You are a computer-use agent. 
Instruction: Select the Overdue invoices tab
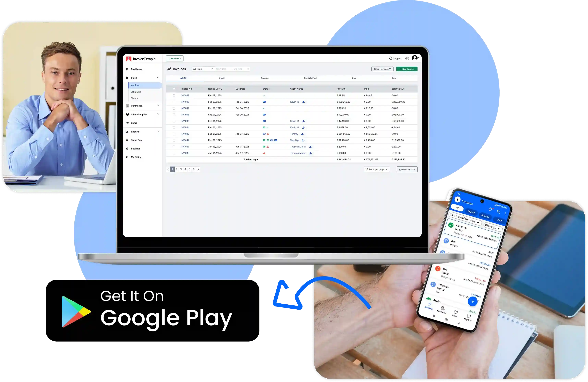tap(265, 78)
